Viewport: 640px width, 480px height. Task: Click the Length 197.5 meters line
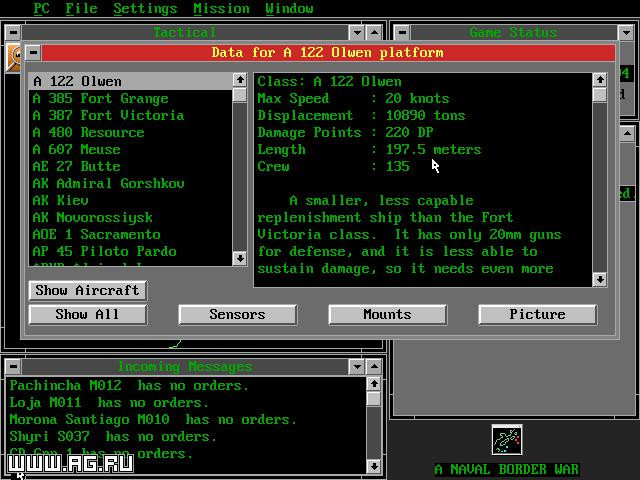(x=369, y=149)
